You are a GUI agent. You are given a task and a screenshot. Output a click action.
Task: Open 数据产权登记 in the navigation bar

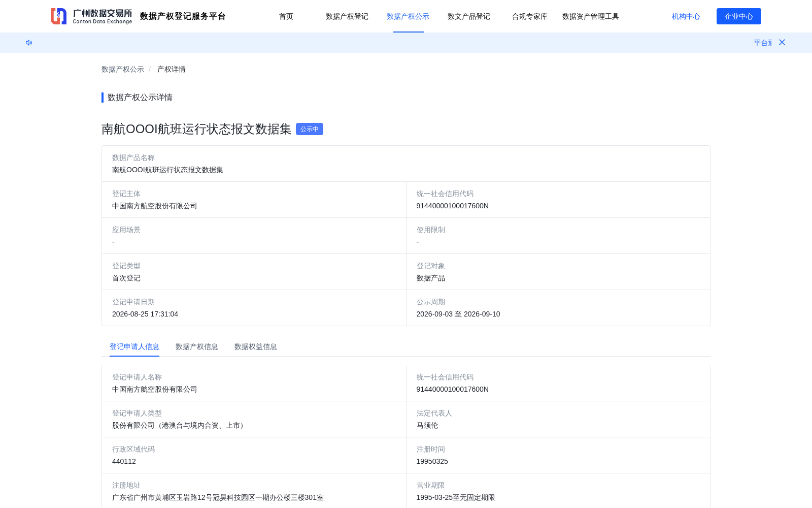[x=347, y=16]
